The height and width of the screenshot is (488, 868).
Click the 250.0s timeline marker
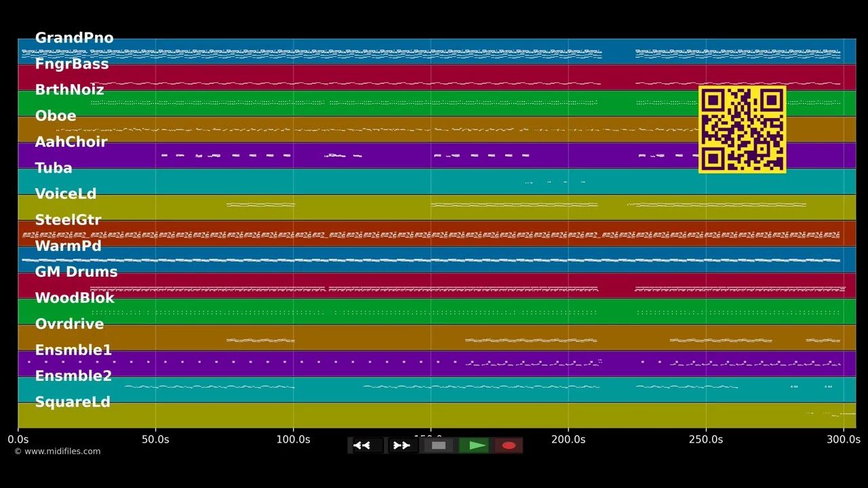point(706,439)
